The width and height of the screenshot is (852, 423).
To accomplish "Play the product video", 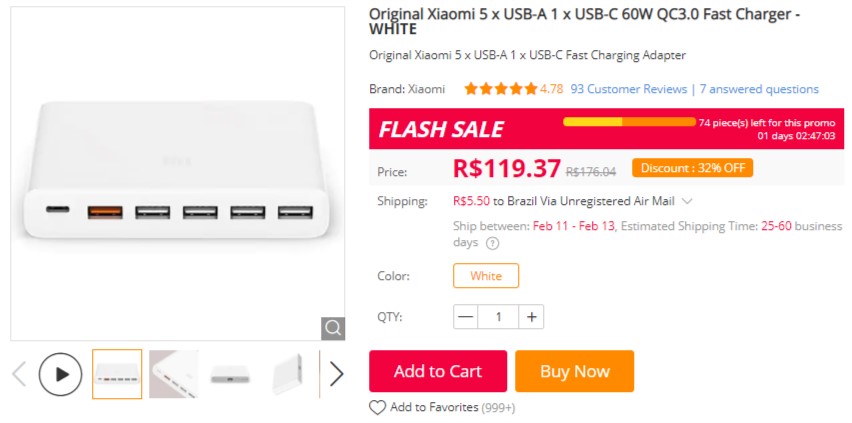I will pos(61,374).
